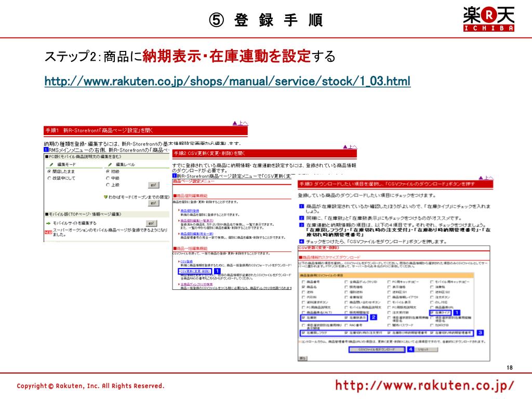Open the footer http://www.rakuten.co.jp/ link
532x399 pixels.
pos(424,385)
